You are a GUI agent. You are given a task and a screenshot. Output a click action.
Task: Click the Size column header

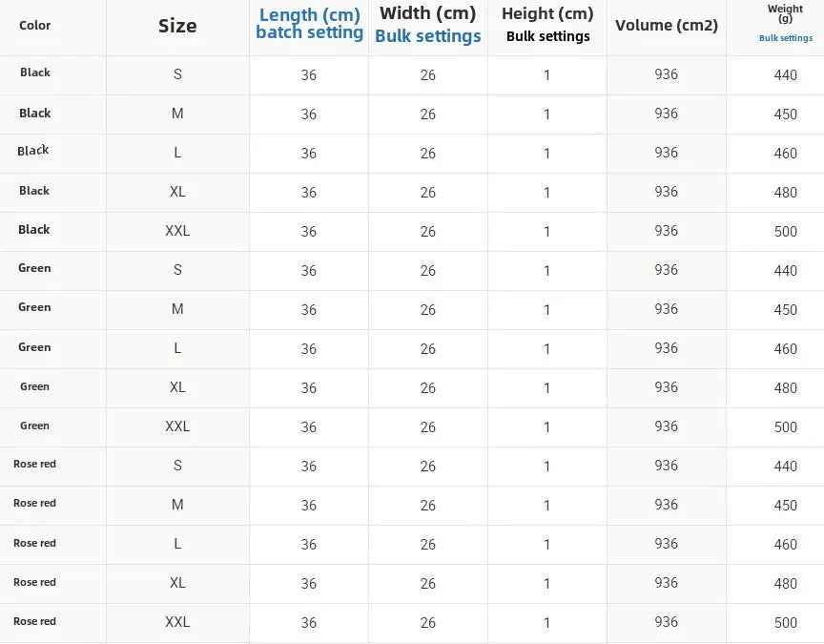(x=177, y=26)
